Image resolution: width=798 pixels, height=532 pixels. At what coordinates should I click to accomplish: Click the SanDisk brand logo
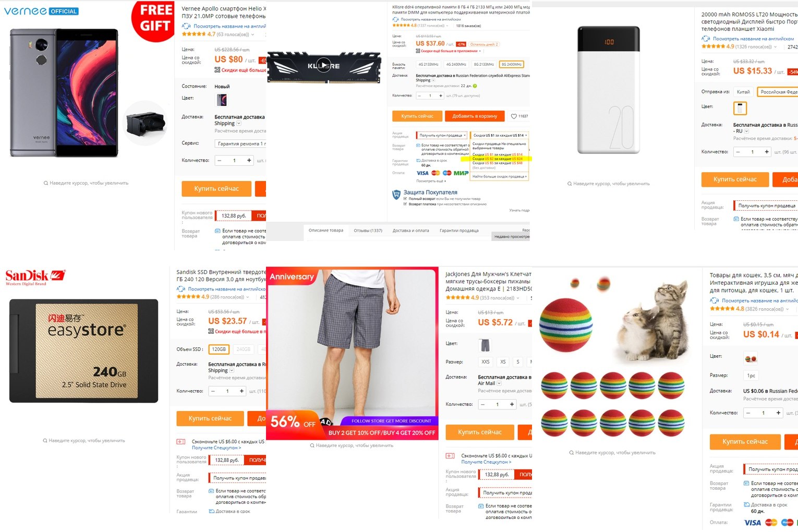coord(35,277)
